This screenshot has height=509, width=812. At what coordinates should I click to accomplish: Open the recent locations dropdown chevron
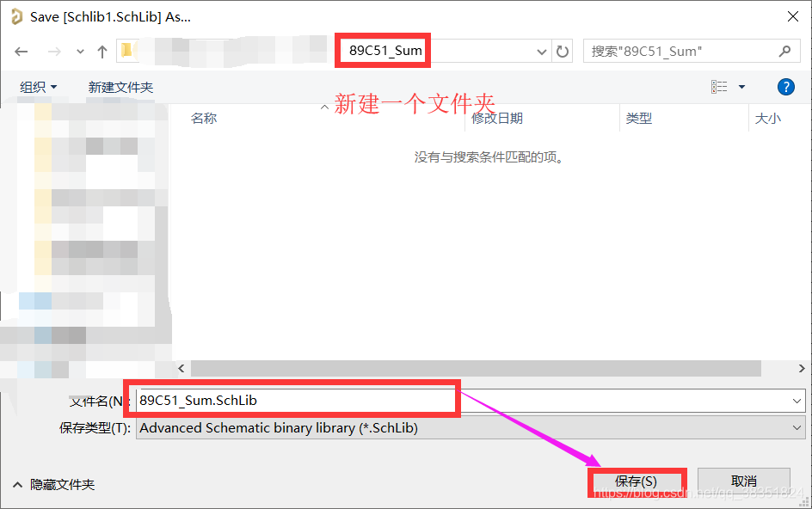[x=81, y=52]
